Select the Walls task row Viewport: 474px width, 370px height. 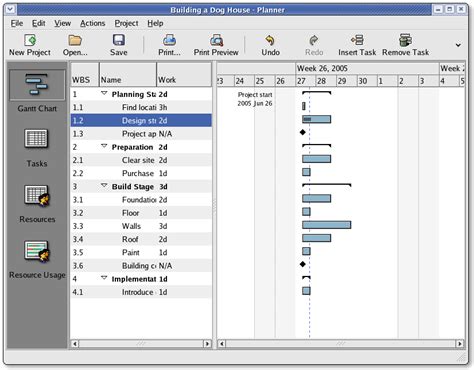[x=141, y=226]
